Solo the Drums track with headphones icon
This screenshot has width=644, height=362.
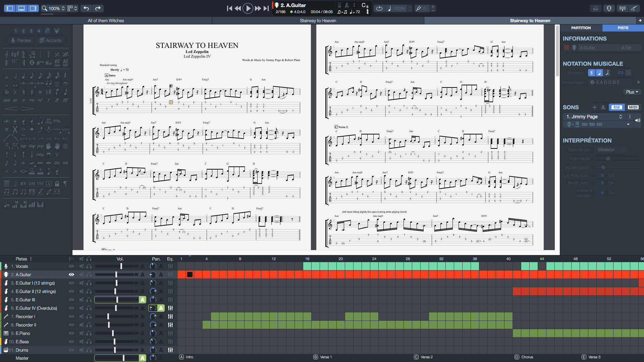click(x=89, y=350)
